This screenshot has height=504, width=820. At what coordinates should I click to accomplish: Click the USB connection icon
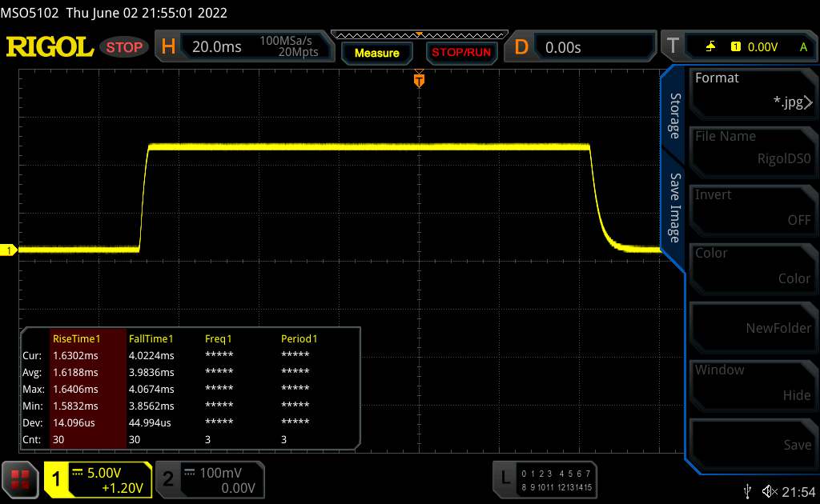tap(747, 491)
